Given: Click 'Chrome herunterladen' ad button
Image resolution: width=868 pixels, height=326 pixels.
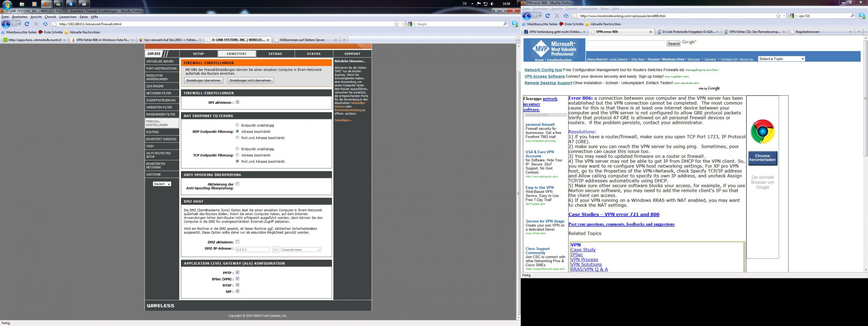Looking at the screenshot, I should click(762, 158).
